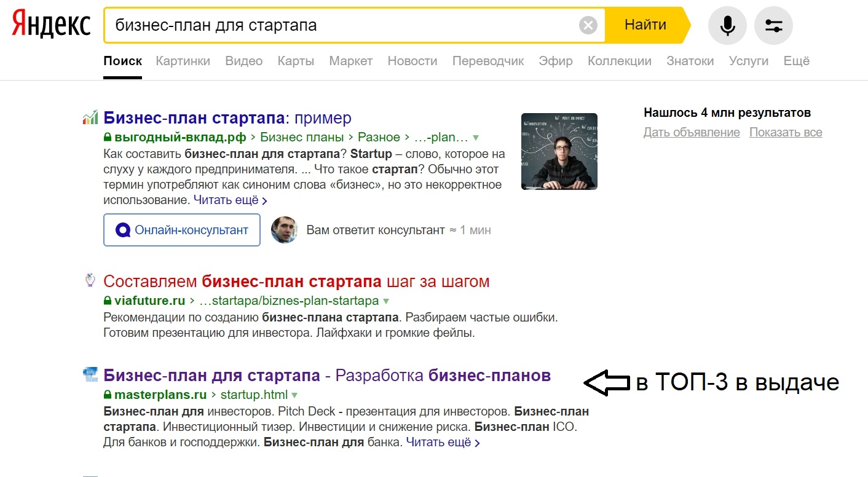Open link Составляем бизнес-план стартапа шаг за шагом
The width and height of the screenshot is (868, 477).
click(296, 282)
